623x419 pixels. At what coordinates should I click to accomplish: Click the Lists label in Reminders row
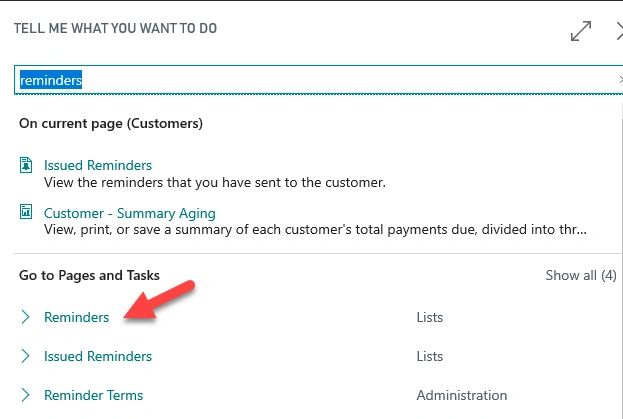(x=429, y=318)
